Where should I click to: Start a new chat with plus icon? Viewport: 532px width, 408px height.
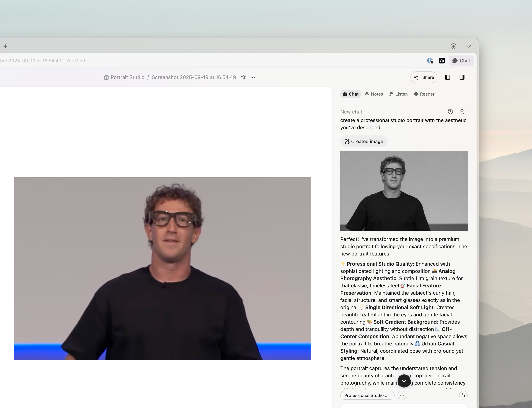462,112
